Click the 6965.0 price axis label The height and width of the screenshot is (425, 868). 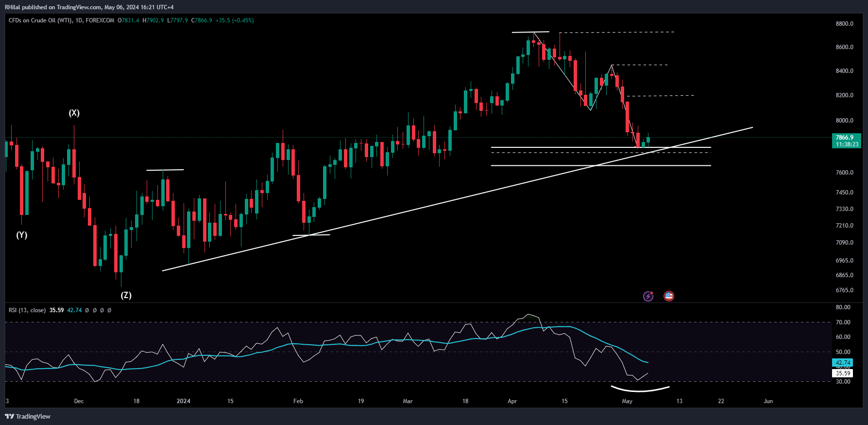coord(844,261)
